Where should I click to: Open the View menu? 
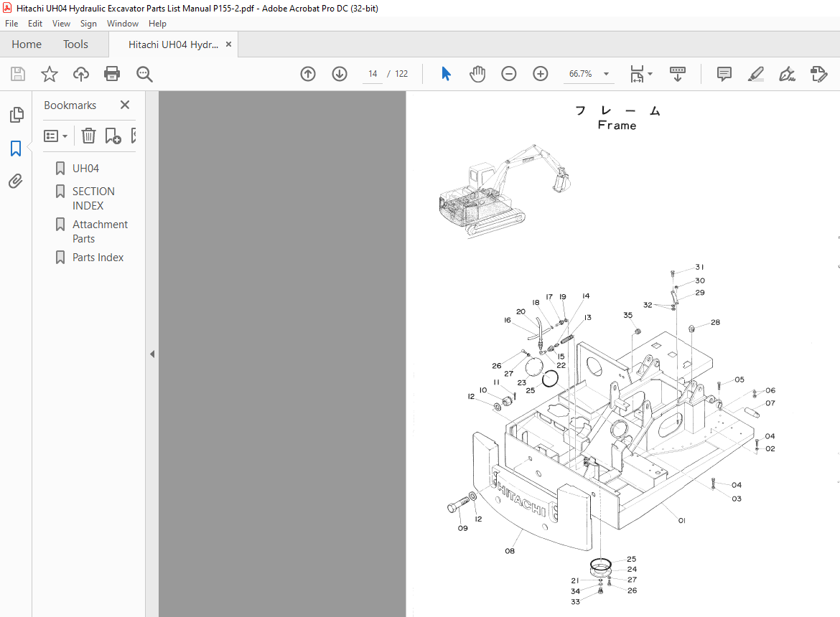point(61,24)
